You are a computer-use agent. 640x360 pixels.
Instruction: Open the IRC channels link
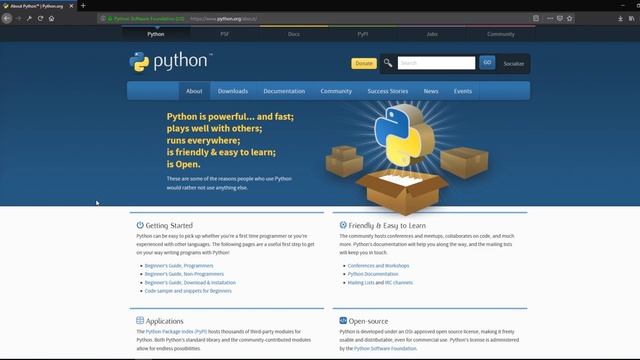click(399, 282)
